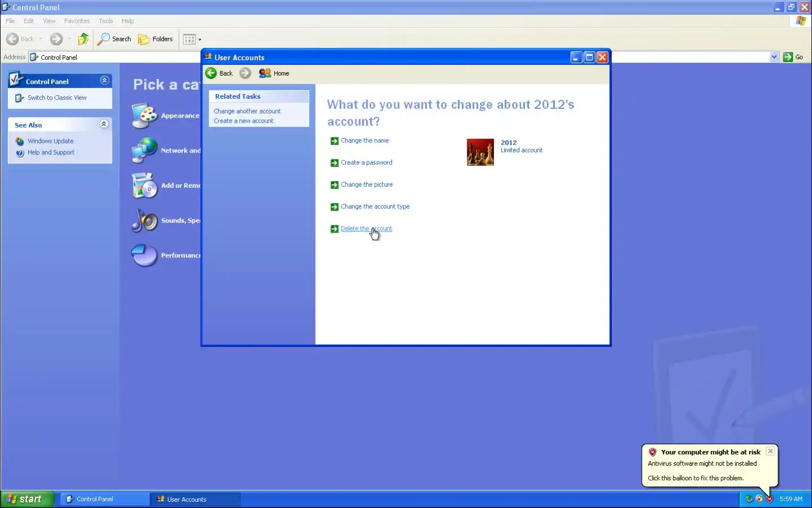Image resolution: width=812 pixels, height=508 pixels.
Task: Click Control Panel Forward toolbar button
Action: 56,39
